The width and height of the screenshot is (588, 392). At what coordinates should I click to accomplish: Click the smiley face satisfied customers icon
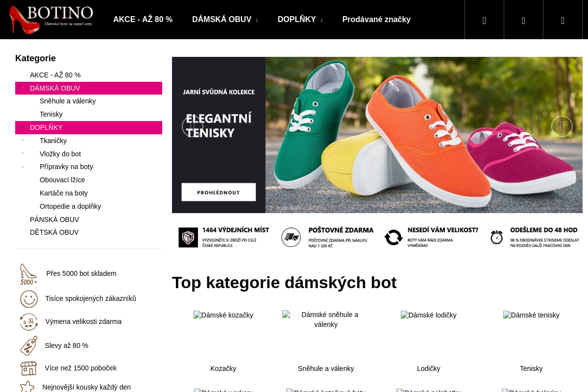[x=29, y=299]
